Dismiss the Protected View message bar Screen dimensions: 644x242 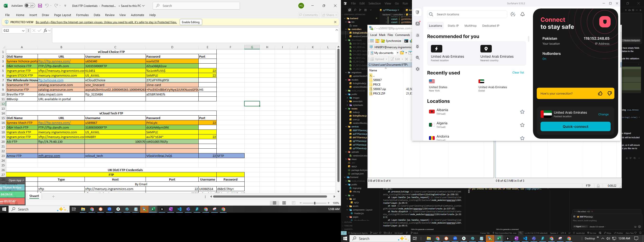tap(335, 22)
